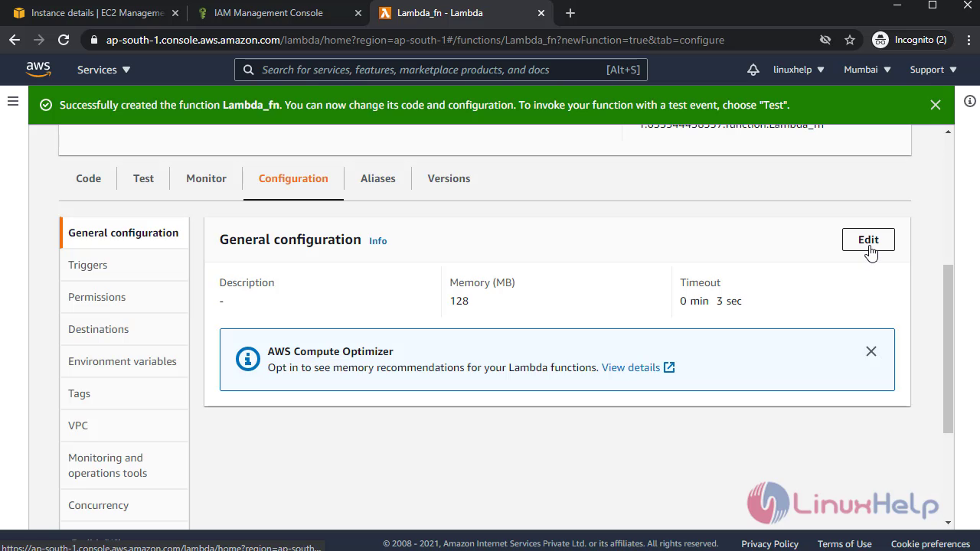Click the AWS Compute Optimizer heading
Viewport: 980px width, 551px height.
click(330, 351)
